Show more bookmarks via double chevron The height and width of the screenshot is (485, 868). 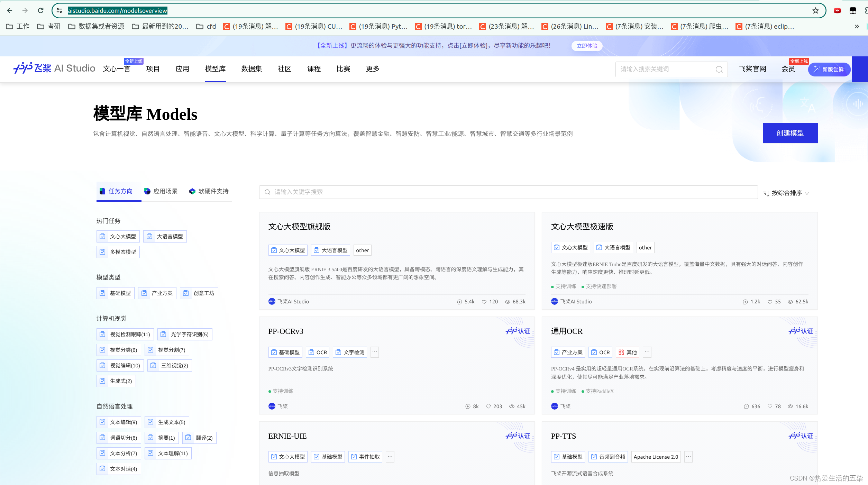857,26
